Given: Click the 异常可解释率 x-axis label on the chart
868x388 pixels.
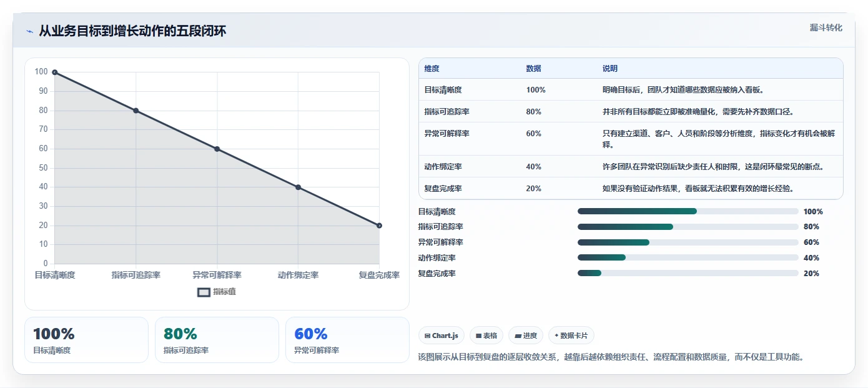Looking at the screenshot, I should pos(217,275).
